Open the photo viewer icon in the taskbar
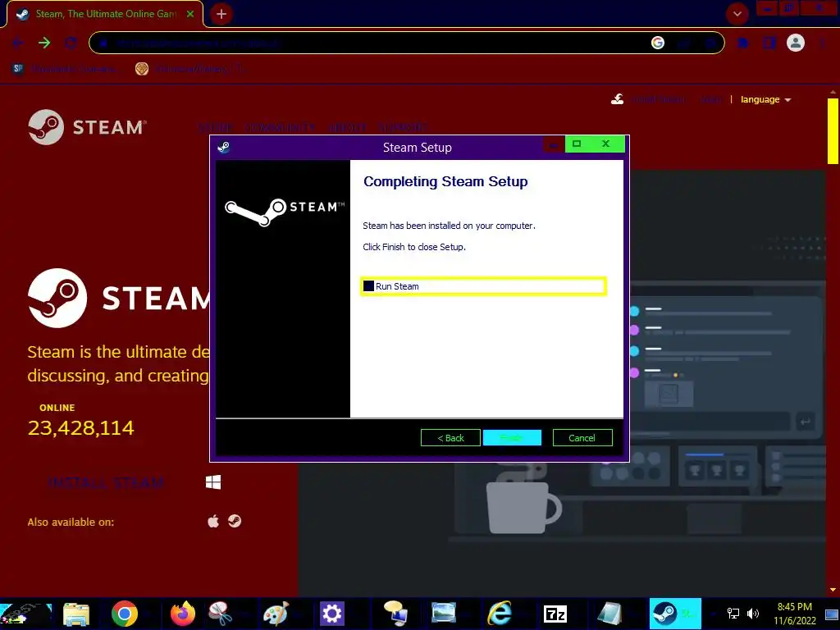Image resolution: width=840 pixels, height=630 pixels. (x=444, y=614)
